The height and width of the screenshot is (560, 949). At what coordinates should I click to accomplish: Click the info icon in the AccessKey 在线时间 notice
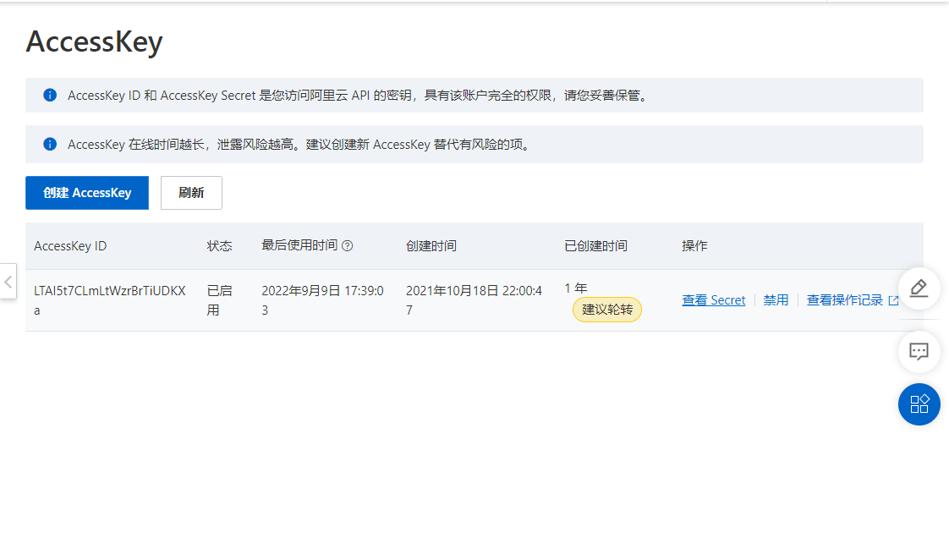click(x=50, y=144)
